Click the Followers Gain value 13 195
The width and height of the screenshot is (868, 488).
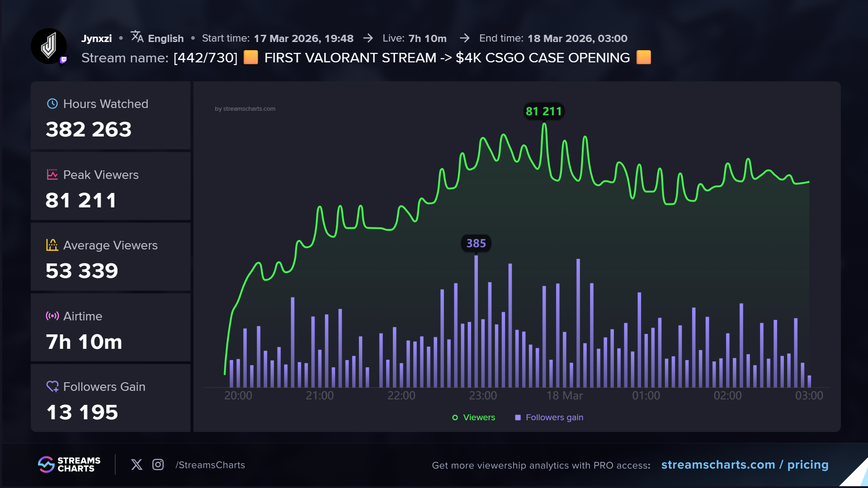click(82, 412)
